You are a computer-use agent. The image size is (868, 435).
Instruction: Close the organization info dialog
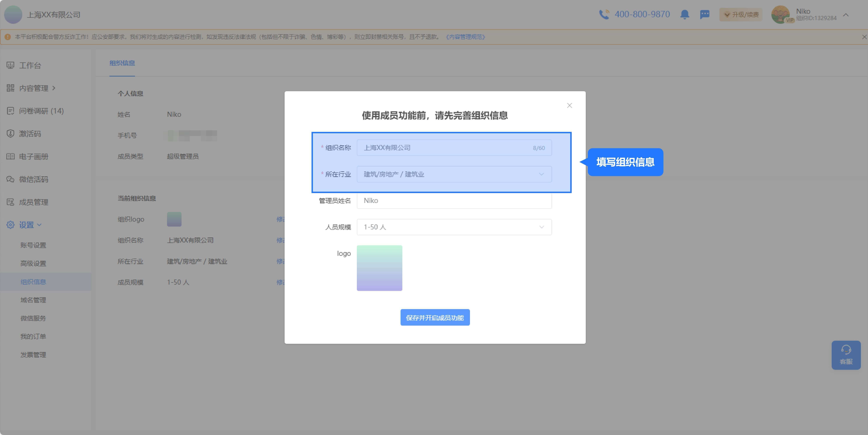pyautogui.click(x=570, y=106)
